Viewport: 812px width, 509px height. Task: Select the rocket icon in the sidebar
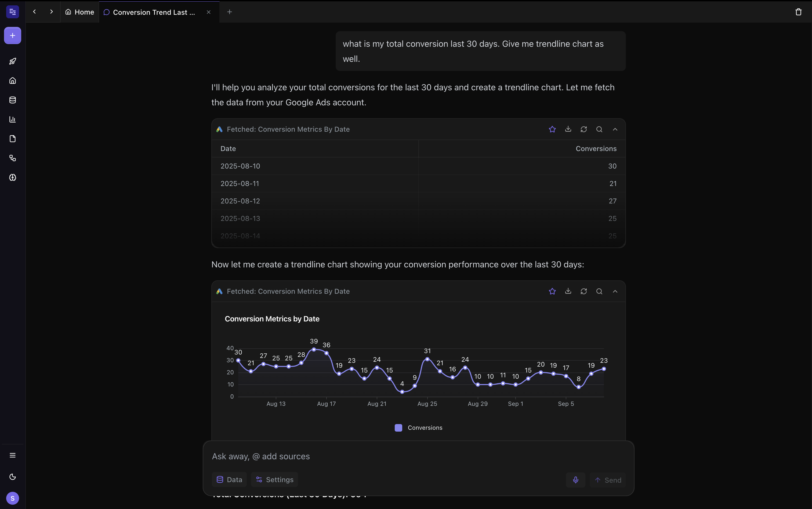coord(12,61)
